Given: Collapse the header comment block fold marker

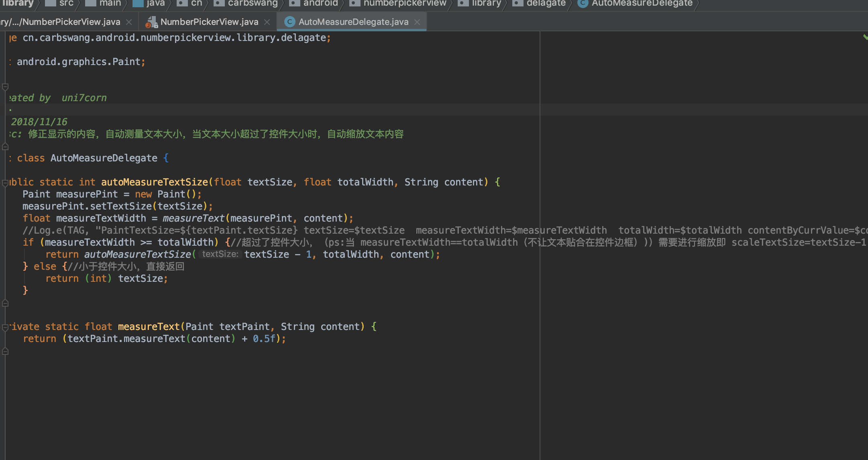Looking at the screenshot, I should [x=5, y=86].
